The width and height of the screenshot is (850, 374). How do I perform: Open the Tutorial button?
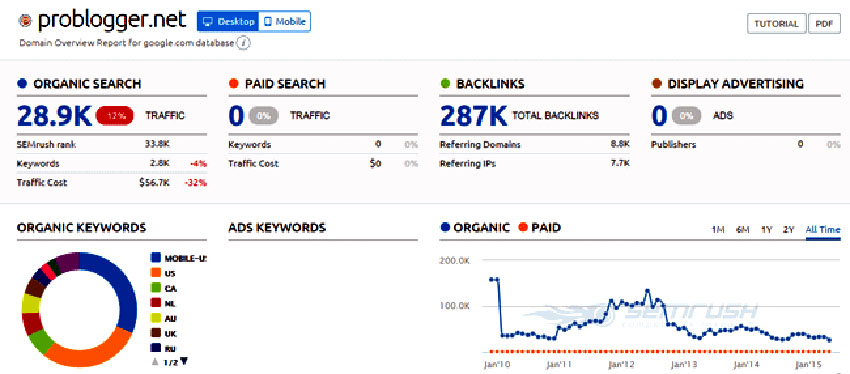point(777,24)
